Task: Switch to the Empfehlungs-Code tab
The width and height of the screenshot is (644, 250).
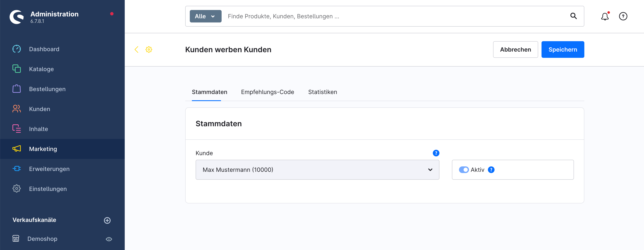Action: (267, 92)
